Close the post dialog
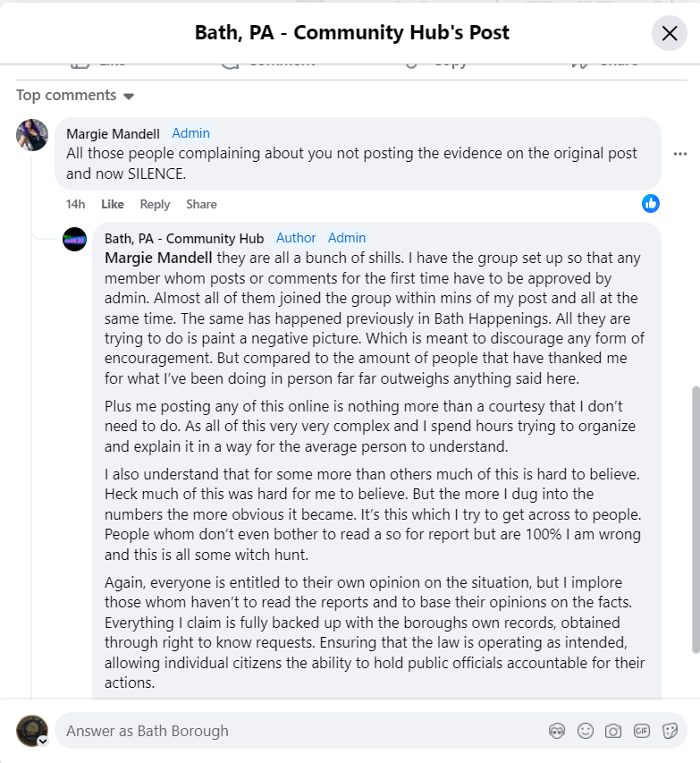Image resolution: width=700 pixels, height=763 pixels. [x=669, y=34]
